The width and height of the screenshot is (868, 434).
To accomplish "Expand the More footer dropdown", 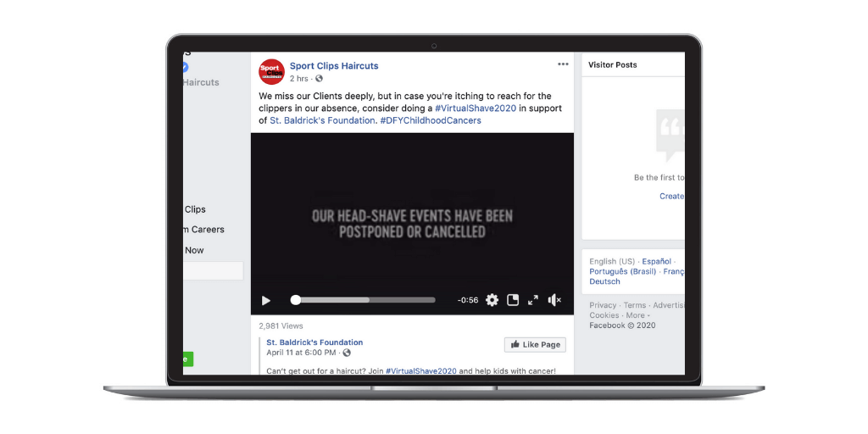I will (x=637, y=315).
